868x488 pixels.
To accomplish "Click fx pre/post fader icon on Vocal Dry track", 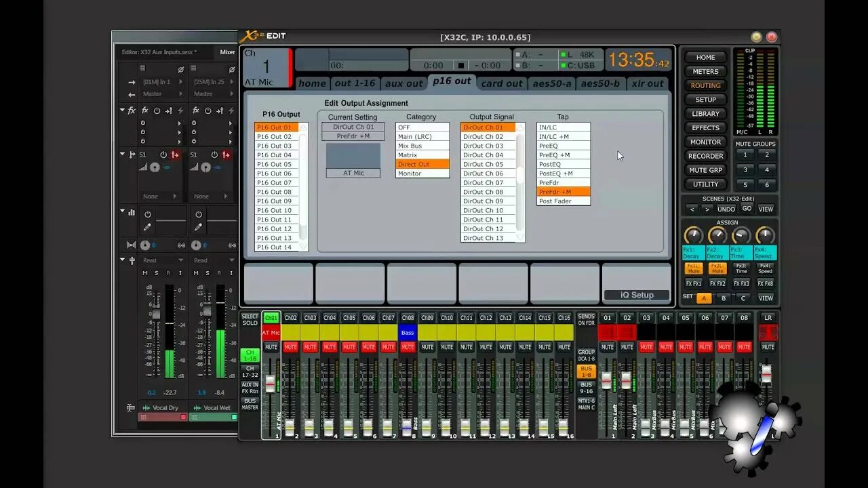I will [168, 110].
